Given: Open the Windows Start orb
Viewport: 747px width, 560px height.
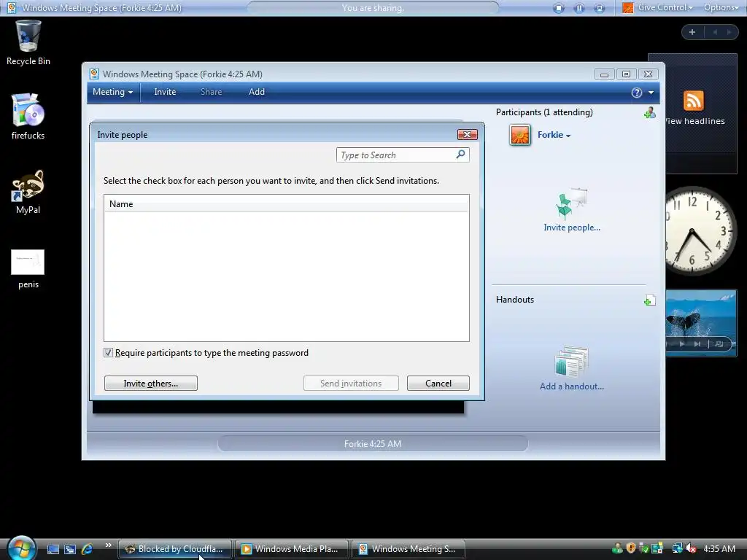Looking at the screenshot, I should coord(21,548).
